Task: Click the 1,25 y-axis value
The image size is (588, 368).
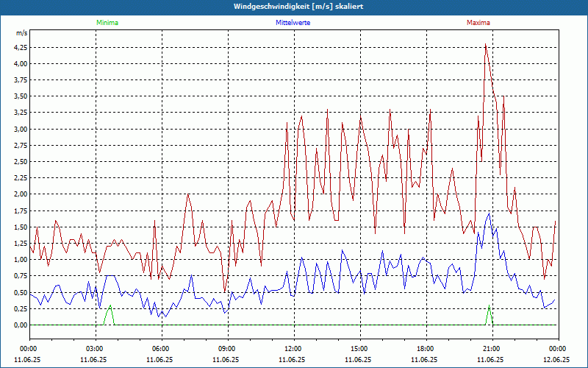Action: (x=21, y=244)
